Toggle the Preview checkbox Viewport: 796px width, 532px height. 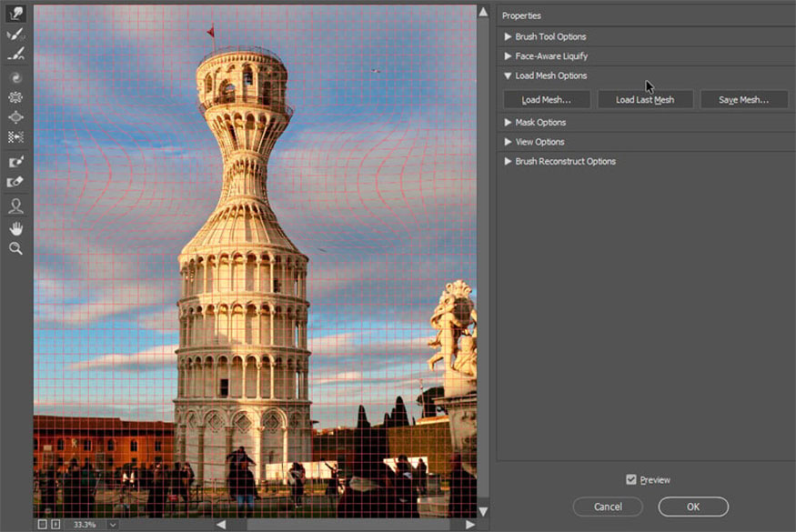pos(631,479)
